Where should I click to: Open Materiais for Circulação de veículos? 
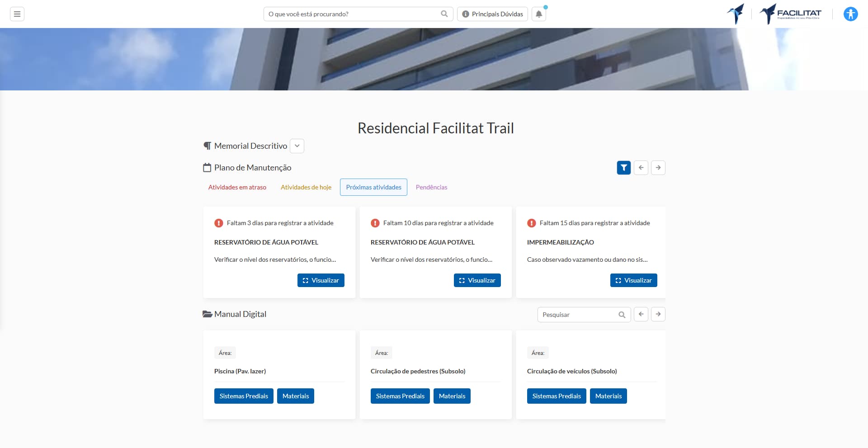coord(609,396)
